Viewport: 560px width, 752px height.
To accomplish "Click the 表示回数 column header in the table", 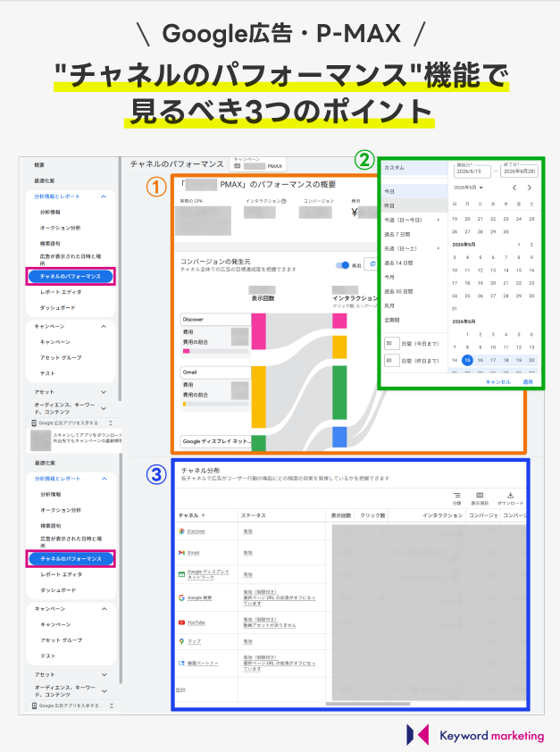I will [x=341, y=515].
